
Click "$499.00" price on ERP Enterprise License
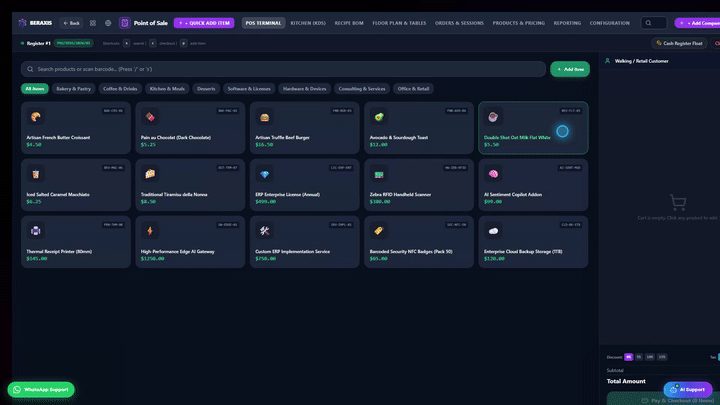click(x=265, y=202)
